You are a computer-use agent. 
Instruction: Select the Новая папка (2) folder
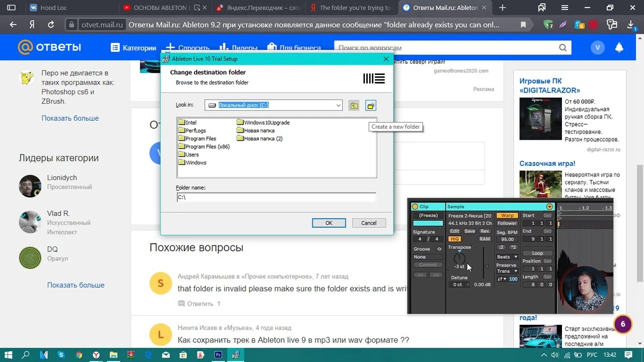[260, 139]
